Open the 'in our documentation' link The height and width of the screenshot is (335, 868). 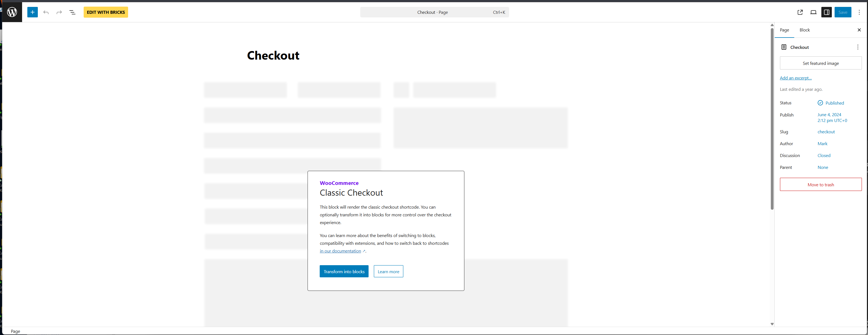pyautogui.click(x=340, y=251)
